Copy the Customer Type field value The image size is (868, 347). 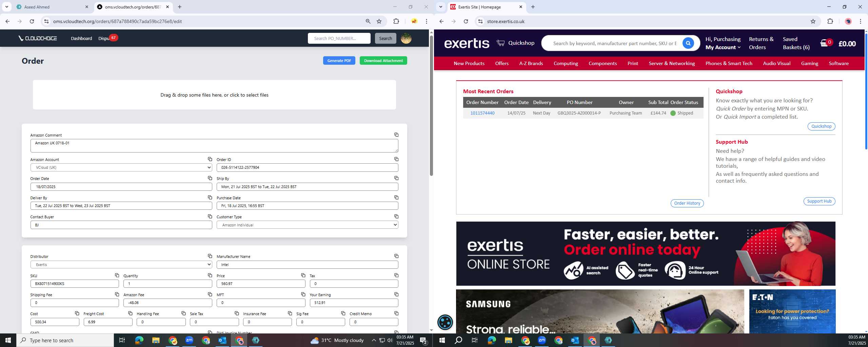(396, 217)
